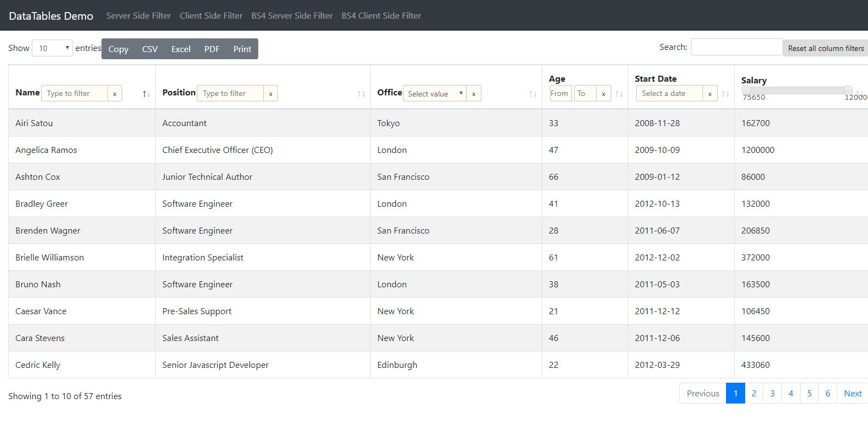This screenshot has height=426, width=868.
Task: Sort by Age using sort arrows
Action: 619,94
